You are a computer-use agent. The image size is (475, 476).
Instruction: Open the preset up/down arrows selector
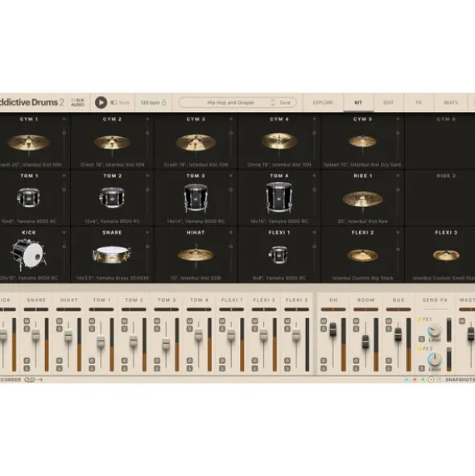pos(273,102)
